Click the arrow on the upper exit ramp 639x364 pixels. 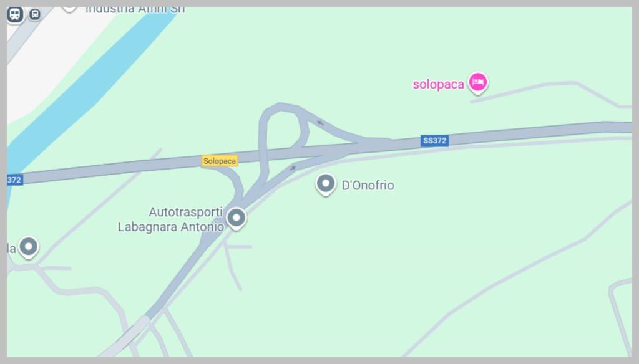point(320,122)
